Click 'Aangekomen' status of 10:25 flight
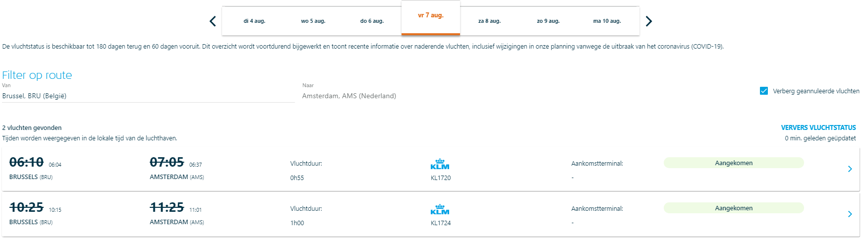 pos(734,208)
